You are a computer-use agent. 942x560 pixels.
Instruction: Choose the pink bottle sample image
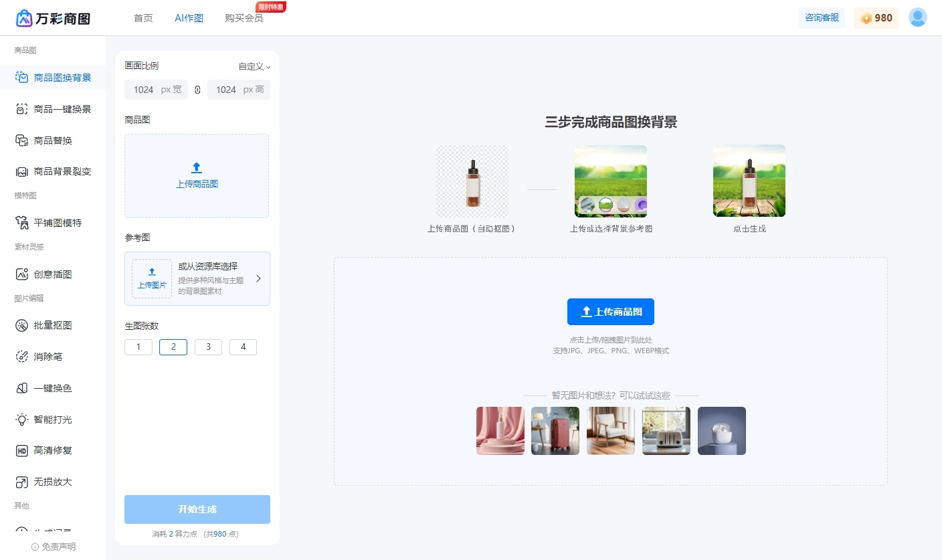tap(500, 431)
